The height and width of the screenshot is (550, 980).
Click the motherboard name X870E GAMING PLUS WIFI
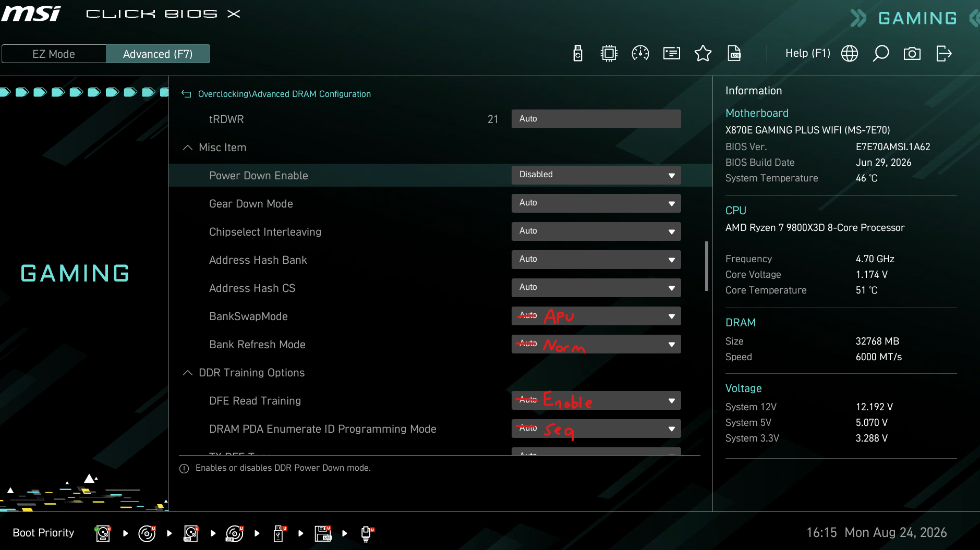pos(808,130)
